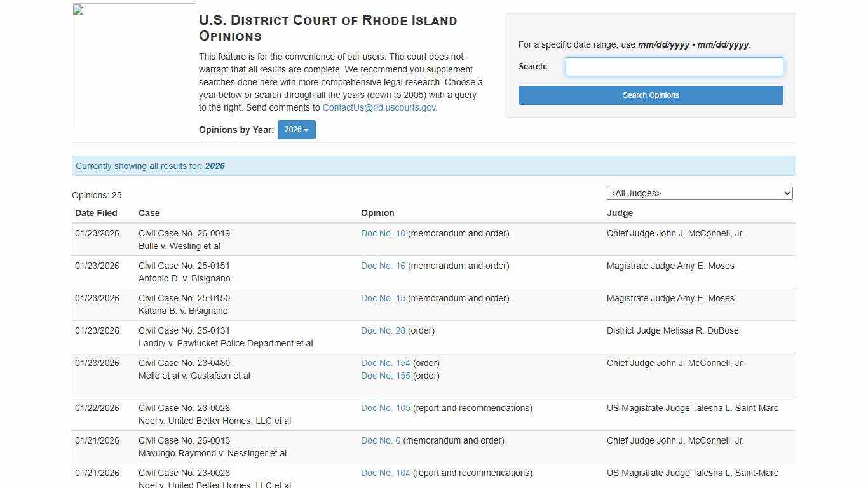
Task: Open Doc No. 6 for Mavungo-Raymond case
Action: [x=380, y=440]
